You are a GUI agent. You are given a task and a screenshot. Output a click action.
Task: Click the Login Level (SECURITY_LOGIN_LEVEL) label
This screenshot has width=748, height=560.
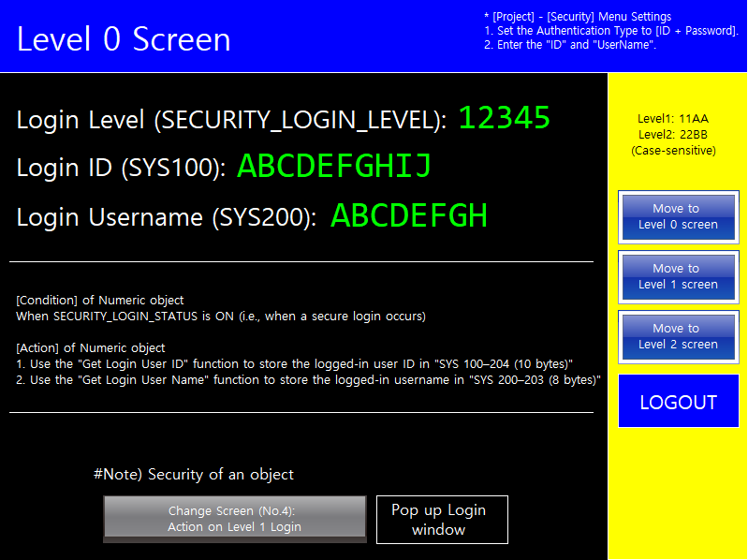tap(231, 119)
